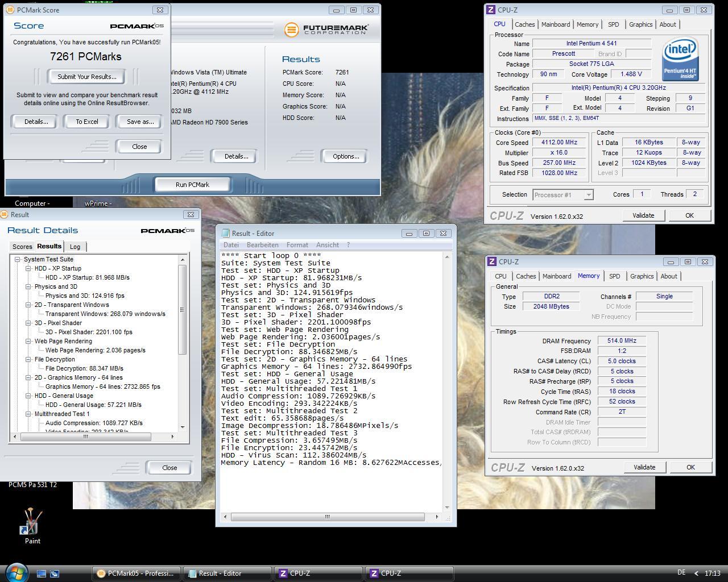Collapse the HDD - XP Startup node
The image size is (728, 582).
[x=28, y=268]
